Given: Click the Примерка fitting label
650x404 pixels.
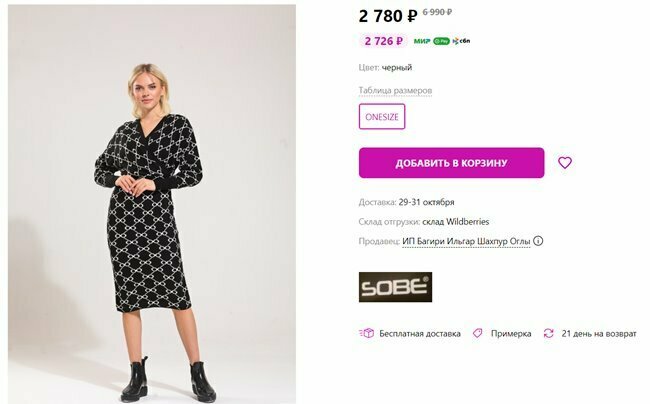Looking at the screenshot, I should pyautogui.click(x=511, y=333).
